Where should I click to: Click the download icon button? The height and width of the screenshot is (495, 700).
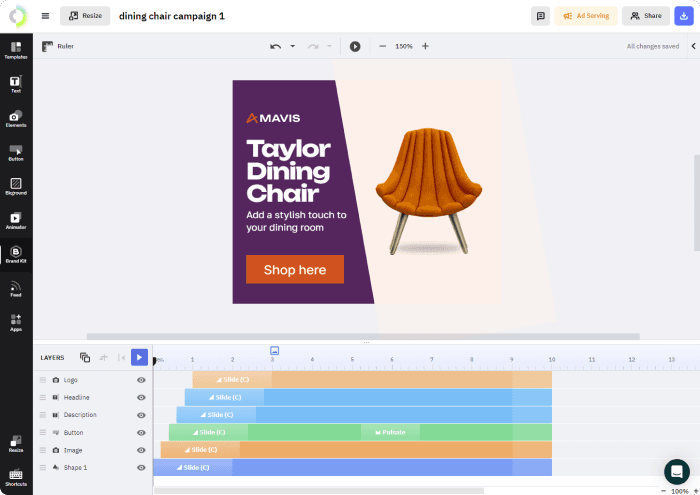(683, 16)
